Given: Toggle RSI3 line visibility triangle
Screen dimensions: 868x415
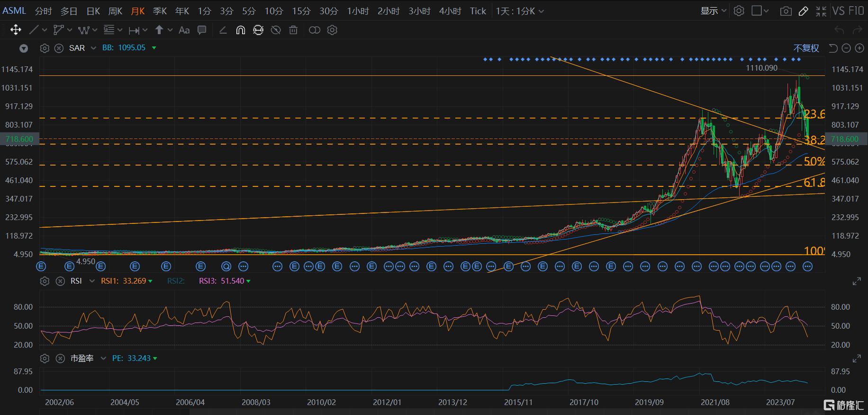Looking at the screenshot, I should (248, 281).
